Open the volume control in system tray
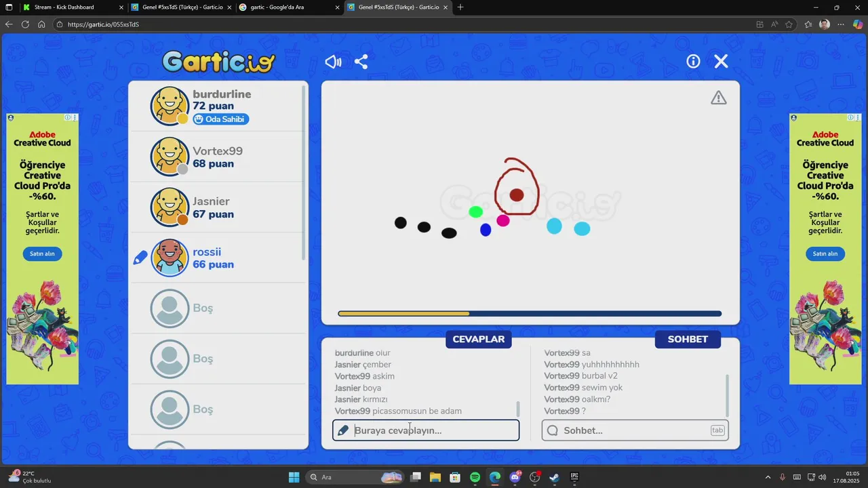Viewport: 868px width, 488px height. pos(823,477)
